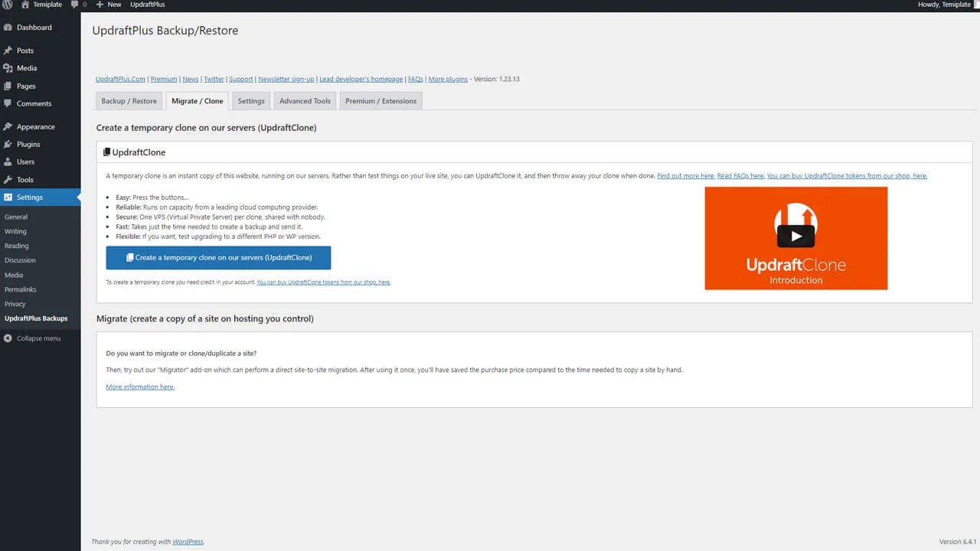This screenshot has width=980, height=551.
Task: Open the Newsletter sign-up link
Action: click(x=286, y=79)
